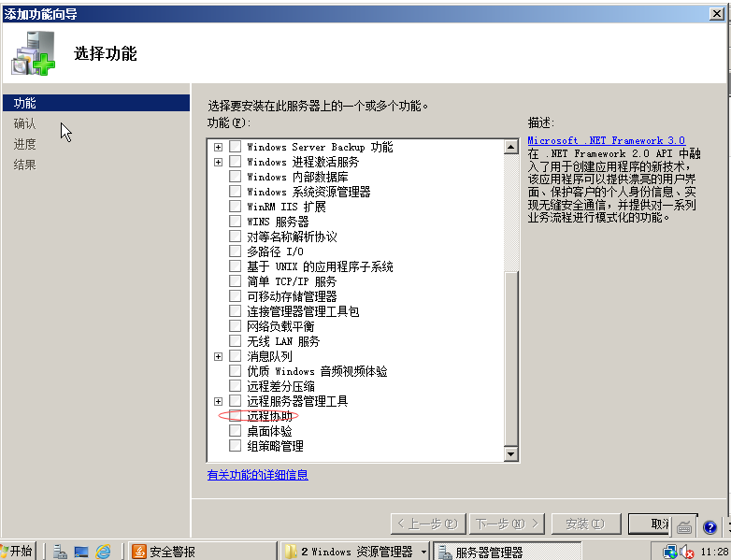Expand the 消息队列 tree node
Image resolution: width=731 pixels, height=560 pixels.
pyautogui.click(x=219, y=356)
